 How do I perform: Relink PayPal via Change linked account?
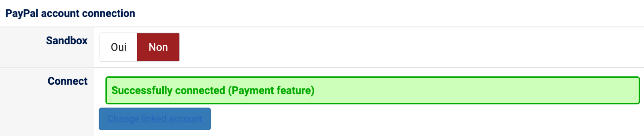coord(155,119)
